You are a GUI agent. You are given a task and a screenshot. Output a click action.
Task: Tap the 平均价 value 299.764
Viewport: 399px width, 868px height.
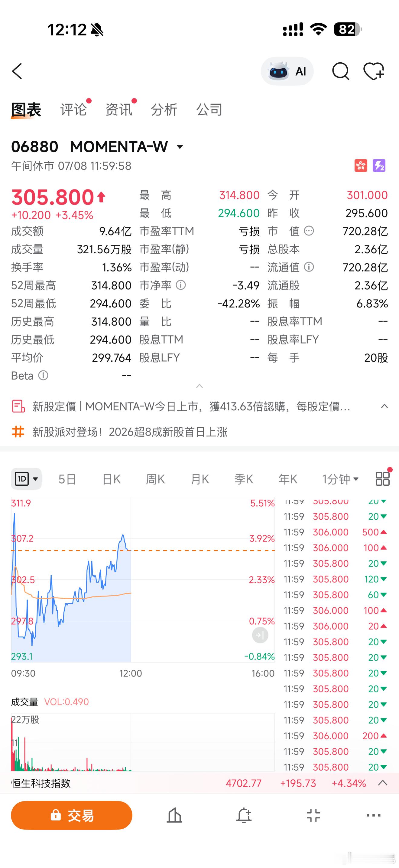tap(111, 357)
